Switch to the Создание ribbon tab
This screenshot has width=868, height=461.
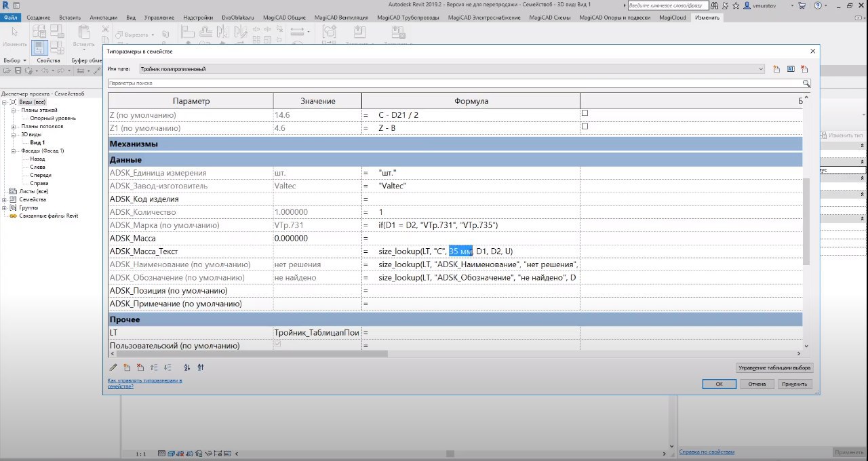(x=38, y=18)
